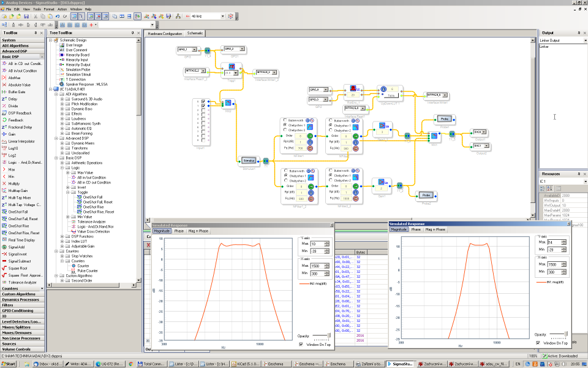Viewport: 588px width, 368px height.
Task: Open the DAC0 dropdown on Output1 block
Action: [x=484, y=132]
